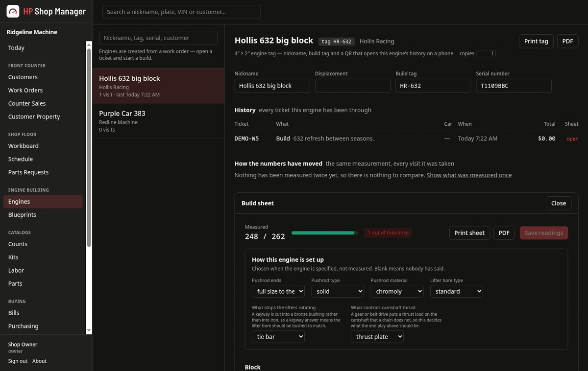Select Engines in the sidebar
The width and height of the screenshot is (588, 371).
(43, 202)
